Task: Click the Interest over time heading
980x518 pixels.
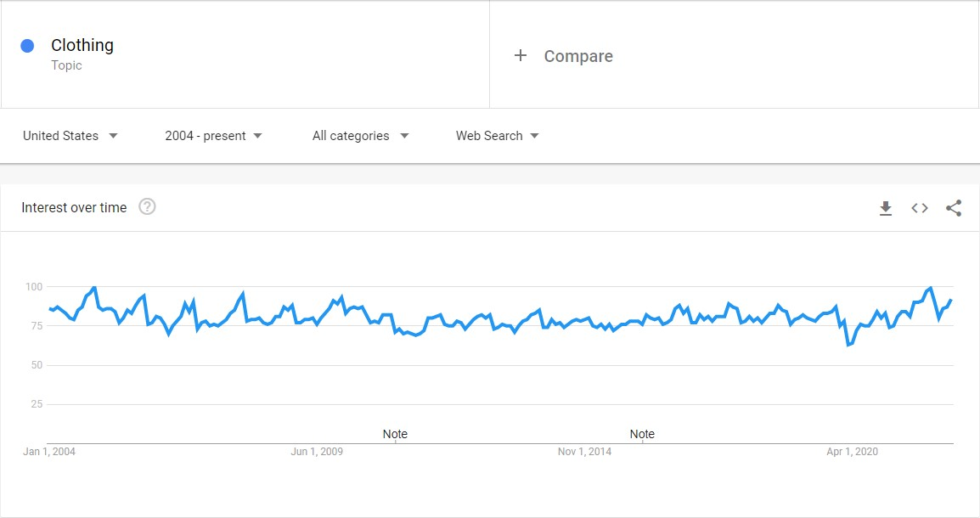Action: [x=74, y=207]
